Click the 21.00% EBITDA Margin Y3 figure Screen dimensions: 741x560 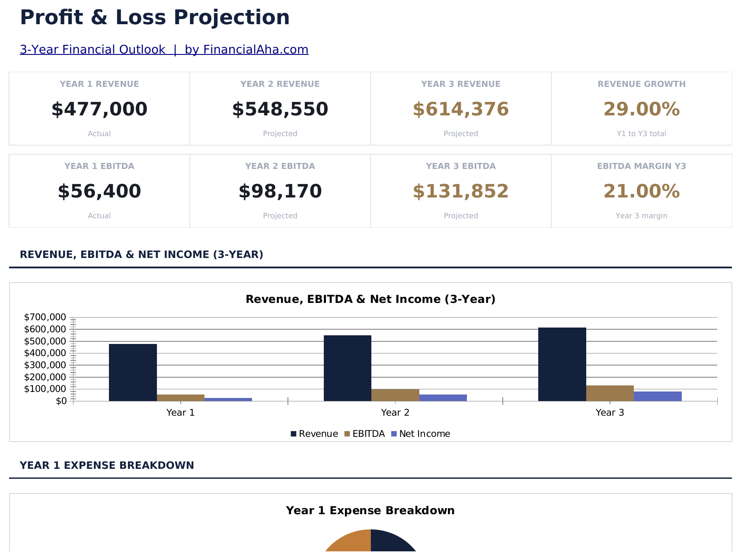pos(642,191)
